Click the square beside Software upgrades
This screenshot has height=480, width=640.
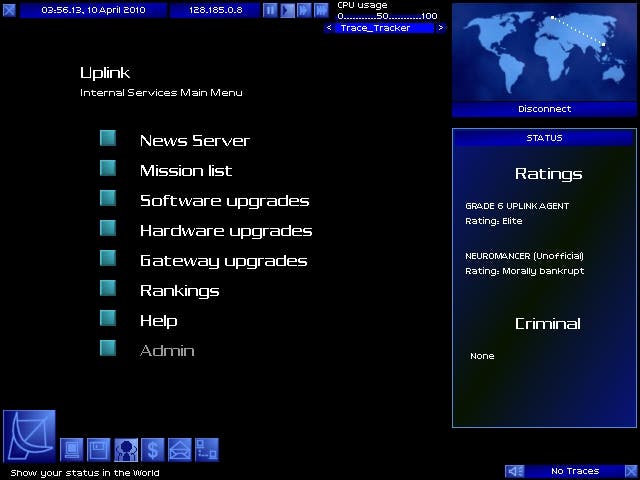point(108,198)
